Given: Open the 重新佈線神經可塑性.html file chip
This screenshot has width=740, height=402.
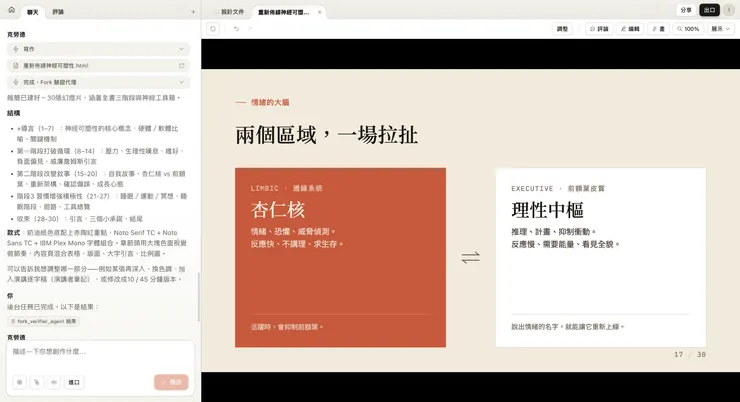Looking at the screenshot, I should [98, 66].
